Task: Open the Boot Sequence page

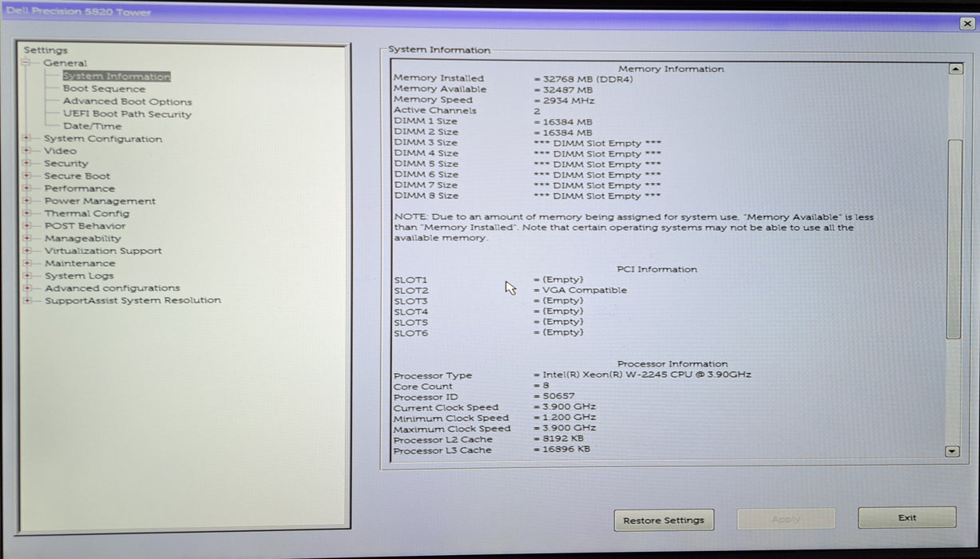Action: (x=104, y=89)
